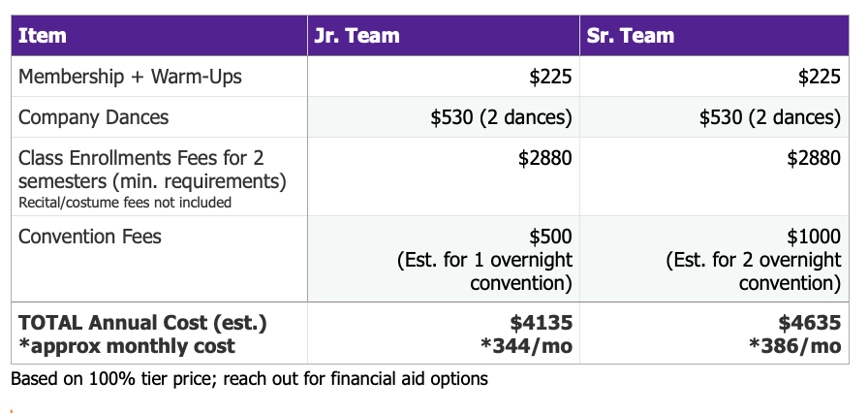Select the Convention Fees row label
Image resolution: width=868 pixels, height=413 pixels.
pos(90,237)
